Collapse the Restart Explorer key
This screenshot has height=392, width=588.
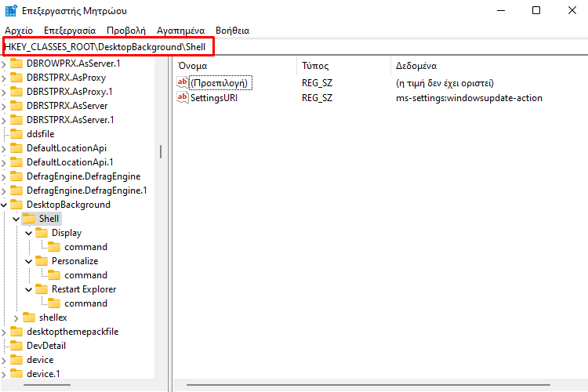(29, 289)
